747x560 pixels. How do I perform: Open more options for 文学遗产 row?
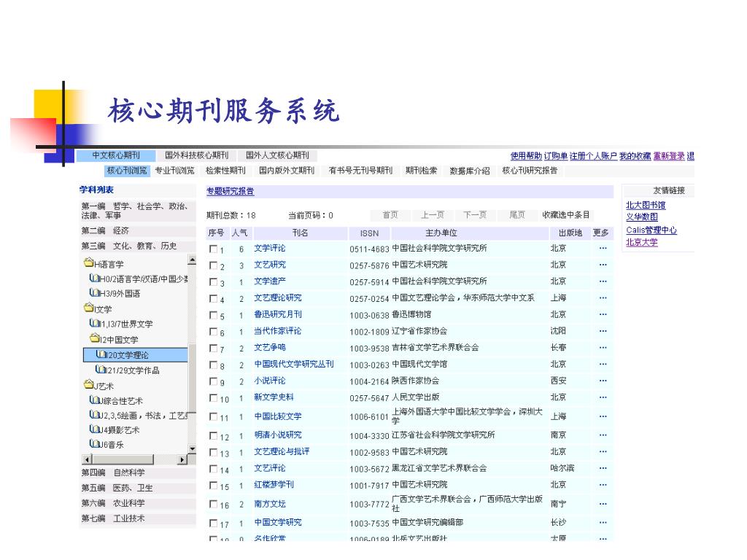[603, 281]
